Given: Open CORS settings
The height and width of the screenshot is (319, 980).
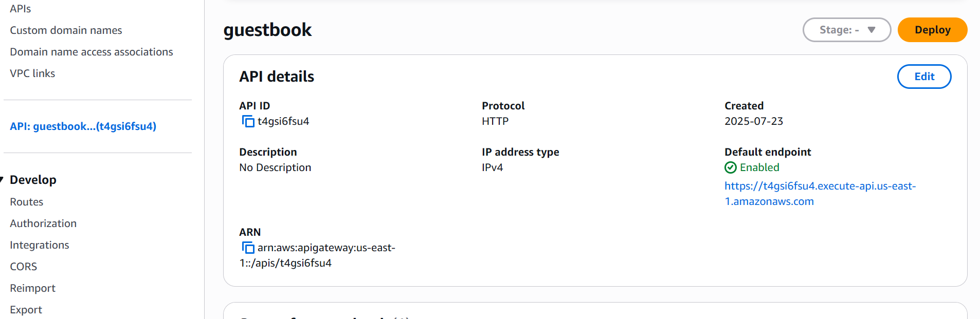Looking at the screenshot, I should tap(24, 267).
